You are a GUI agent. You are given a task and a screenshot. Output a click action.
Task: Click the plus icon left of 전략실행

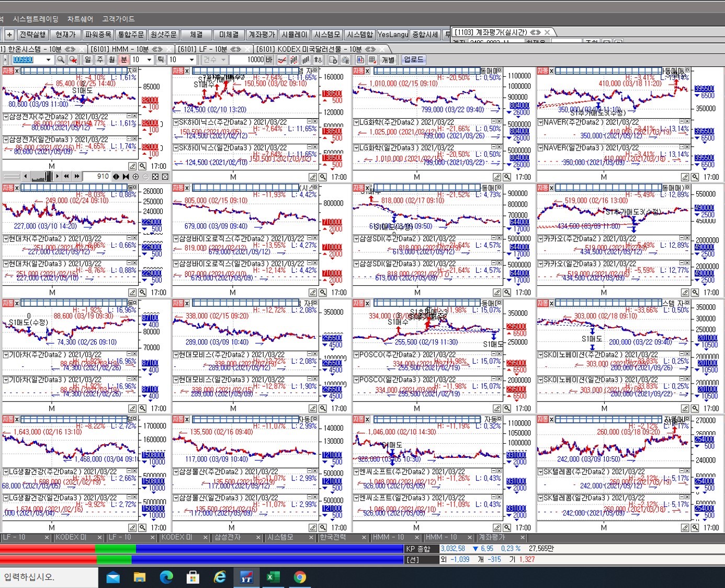pos(9,34)
